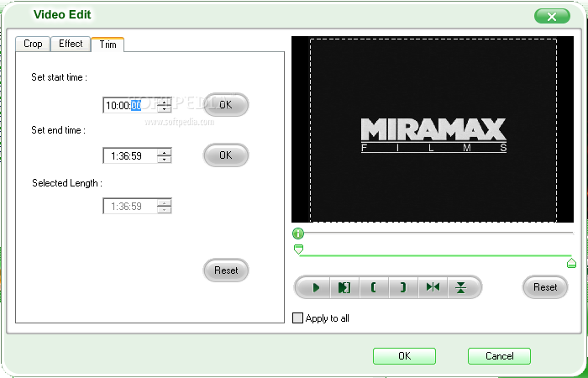Click the play selection bracket icon
Viewport: 588px width, 378px height.
click(x=344, y=287)
